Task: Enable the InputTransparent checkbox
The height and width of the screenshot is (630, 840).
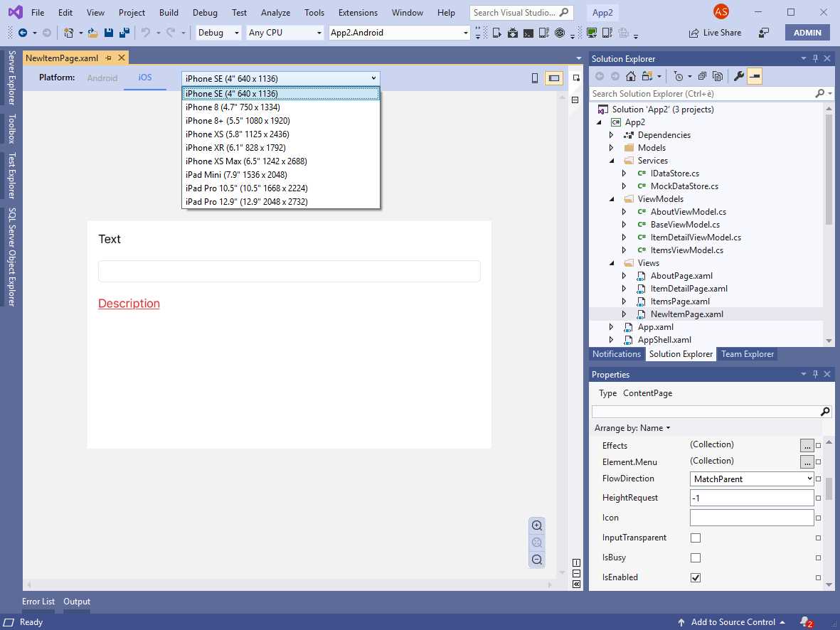Action: pyautogui.click(x=695, y=538)
